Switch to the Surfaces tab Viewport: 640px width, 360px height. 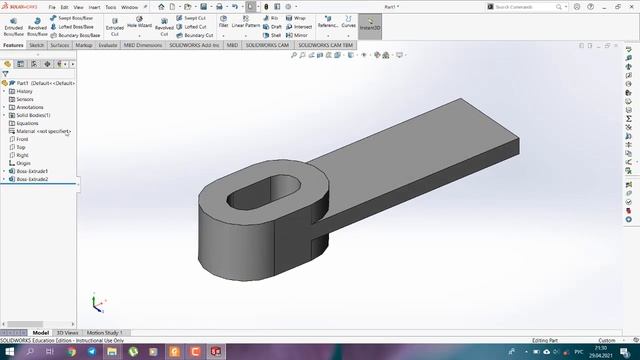click(60, 45)
